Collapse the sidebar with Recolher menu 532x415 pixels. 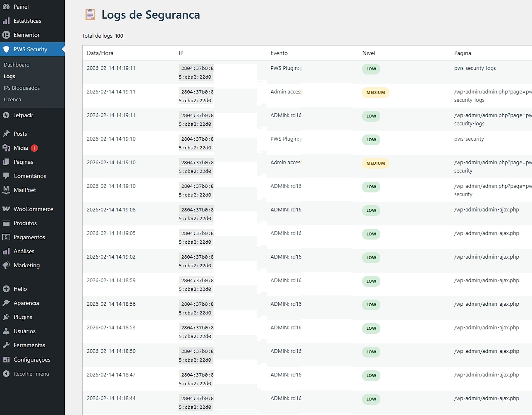click(x=31, y=374)
